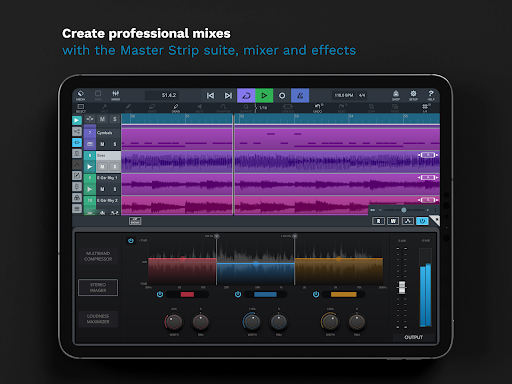512x384 pixels.
Task: Open the Media browser icon
Action: [80, 95]
